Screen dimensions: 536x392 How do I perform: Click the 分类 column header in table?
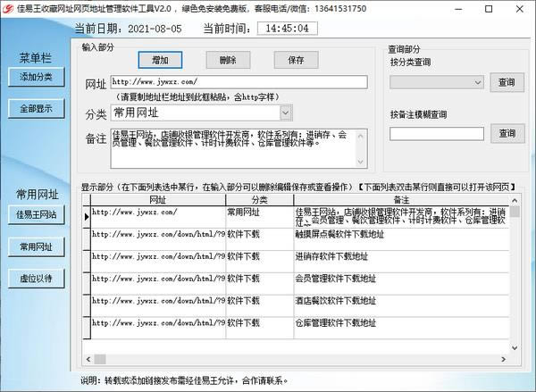pyautogui.click(x=259, y=200)
